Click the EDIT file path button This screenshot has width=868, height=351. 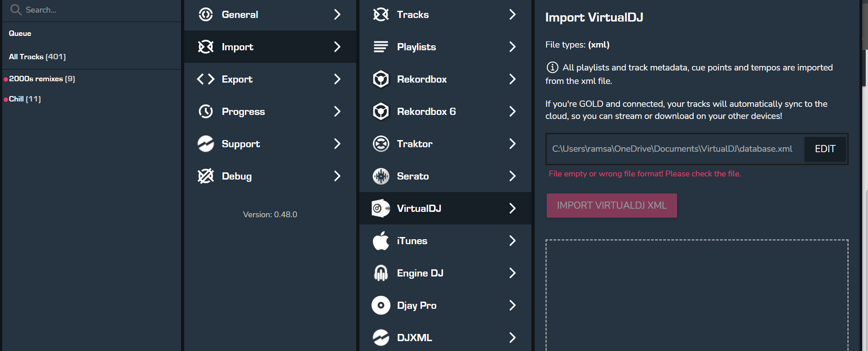(x=825, y=149)
